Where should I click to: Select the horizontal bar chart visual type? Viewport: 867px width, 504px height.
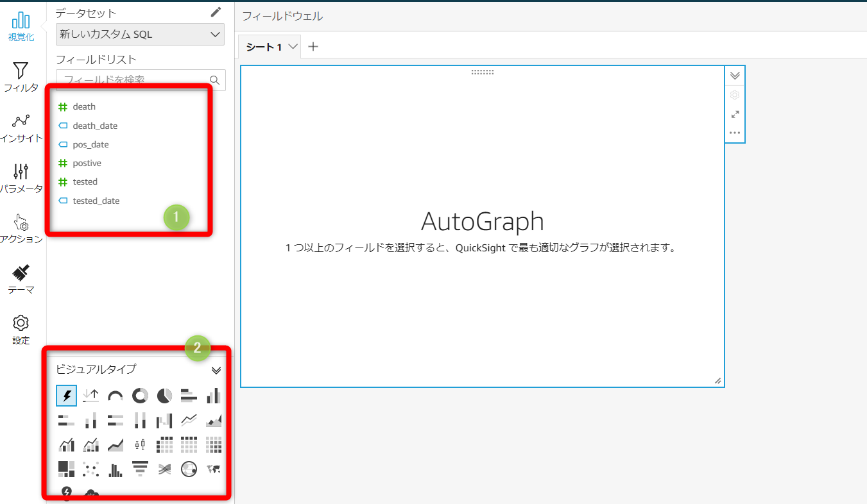pyautogui.click(x=189, y=396)
